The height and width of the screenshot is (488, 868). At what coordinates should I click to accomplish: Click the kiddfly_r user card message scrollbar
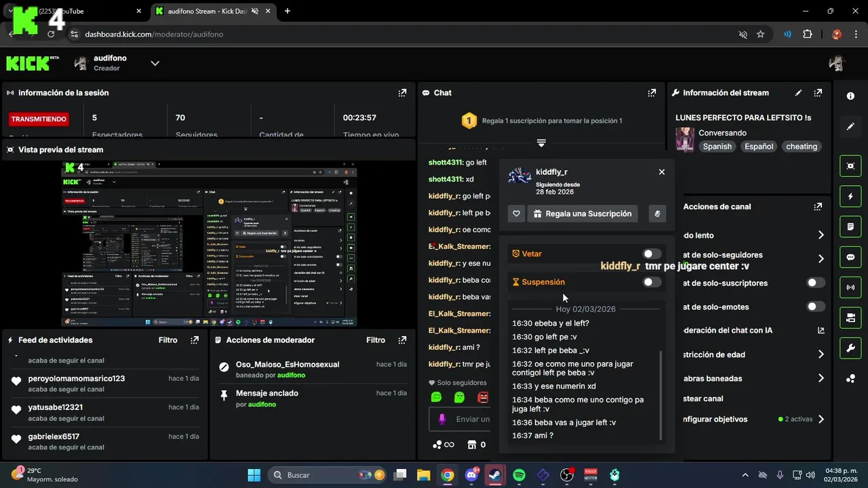click(661, 396)
